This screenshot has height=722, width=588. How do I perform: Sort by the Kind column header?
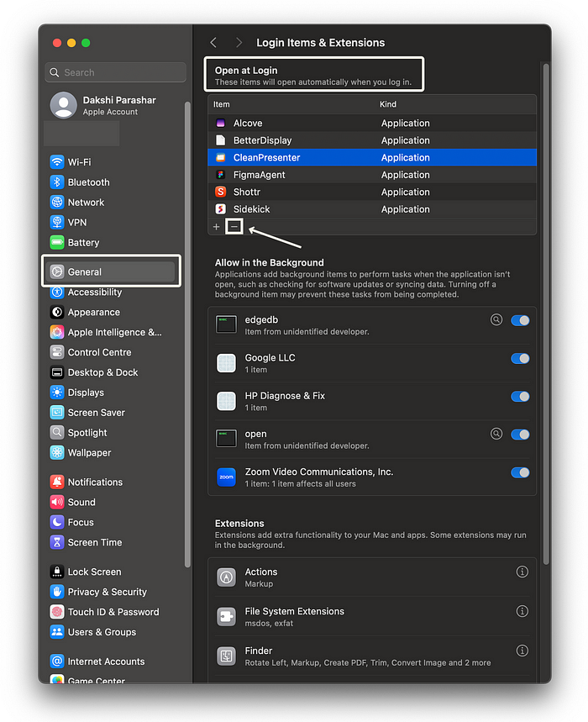[388, 104]
